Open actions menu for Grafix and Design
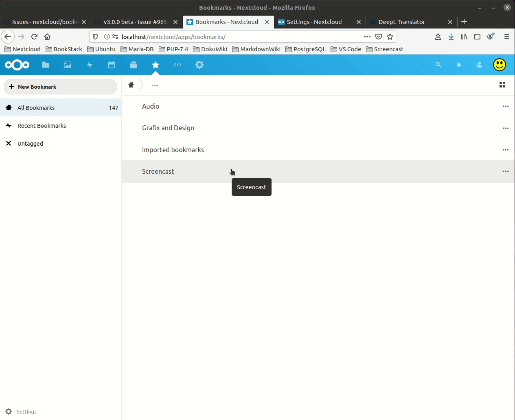 pyautogui.click(x=506, y=128)
